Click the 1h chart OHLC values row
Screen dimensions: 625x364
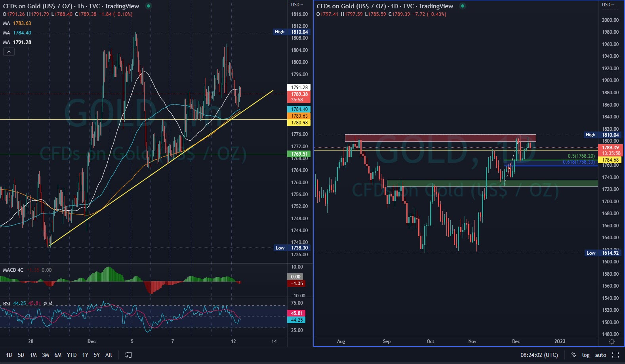[68, 14]
